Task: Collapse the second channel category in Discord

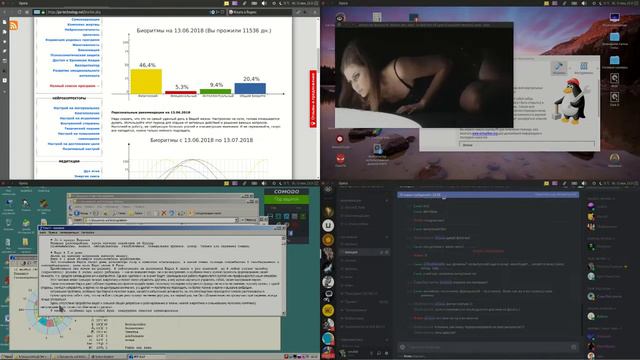Action: point(349,237)
